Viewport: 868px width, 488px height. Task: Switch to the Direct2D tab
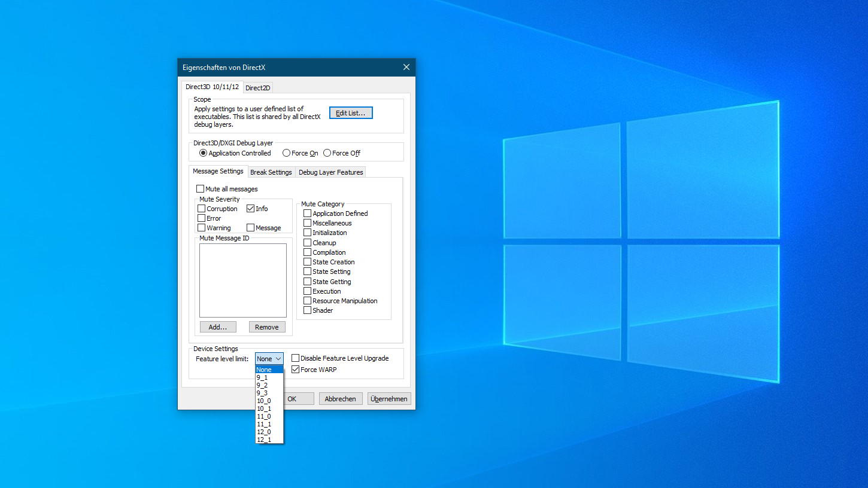click(258, 88)
